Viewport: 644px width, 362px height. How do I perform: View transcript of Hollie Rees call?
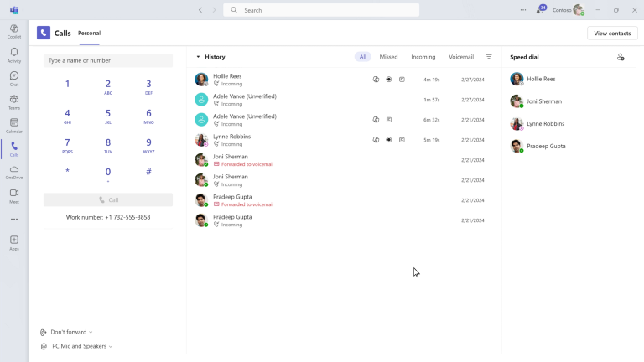[x=402, y=80]
